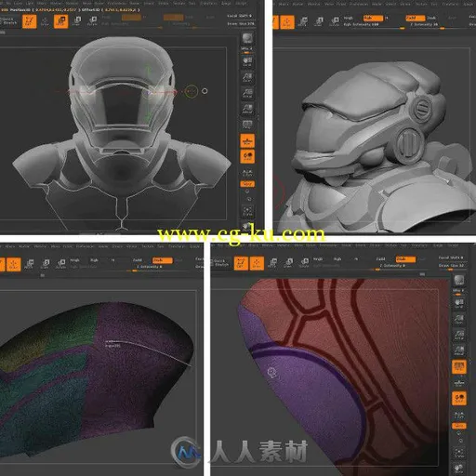Viewport: 476px width, 476px height.
Task: Open Preferences menu in top-left window
Action: click(116, 3)
